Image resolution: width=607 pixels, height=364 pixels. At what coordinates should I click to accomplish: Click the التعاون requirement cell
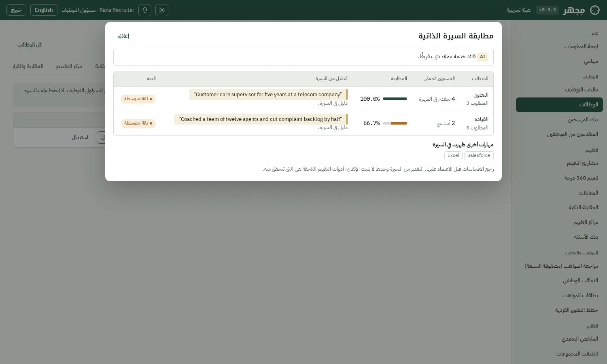pyautogui.click(x=477, y=99)
